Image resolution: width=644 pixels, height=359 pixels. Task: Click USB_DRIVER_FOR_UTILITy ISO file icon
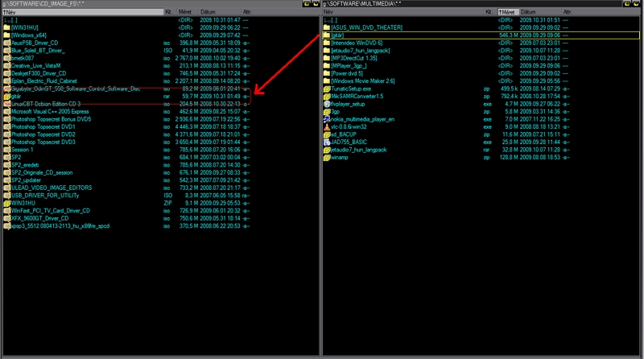tap(6, 196)
